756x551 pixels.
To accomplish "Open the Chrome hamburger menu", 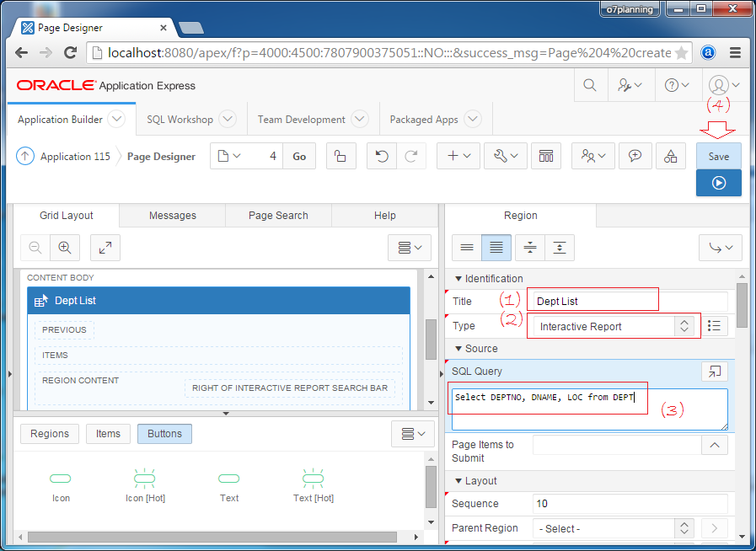I will coord(735,52).
